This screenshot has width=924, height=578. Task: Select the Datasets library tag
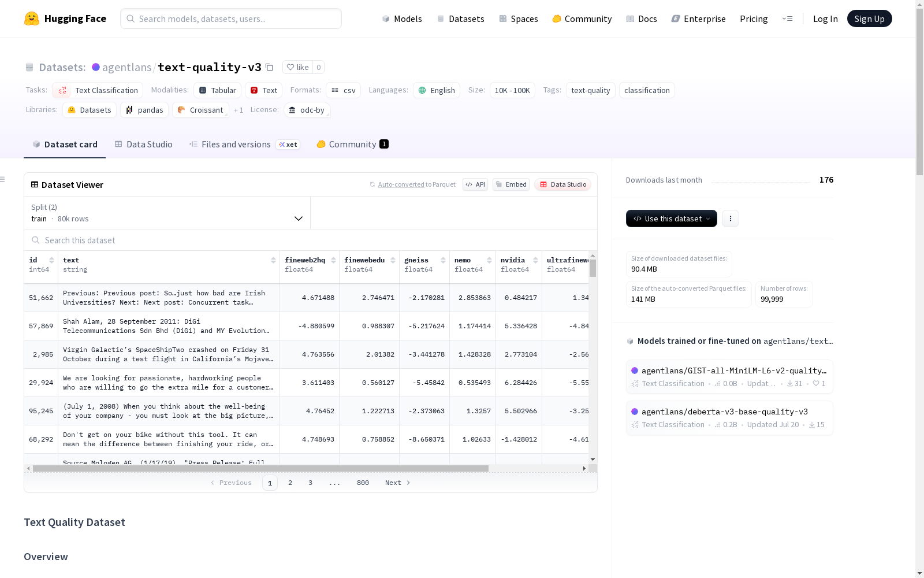(x=90, y=110)
